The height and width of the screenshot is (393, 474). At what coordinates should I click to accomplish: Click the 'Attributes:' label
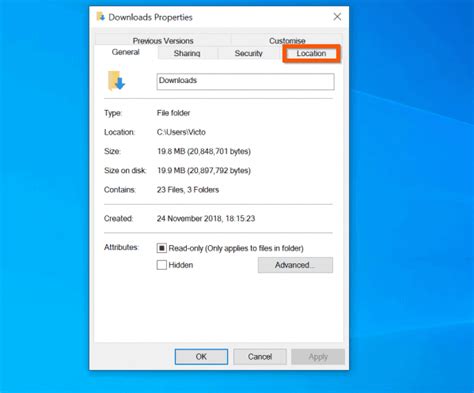click(121, 247)
